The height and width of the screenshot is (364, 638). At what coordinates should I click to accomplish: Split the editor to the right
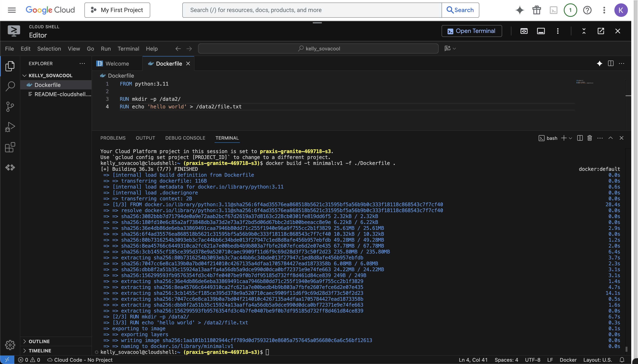[611, 63]
